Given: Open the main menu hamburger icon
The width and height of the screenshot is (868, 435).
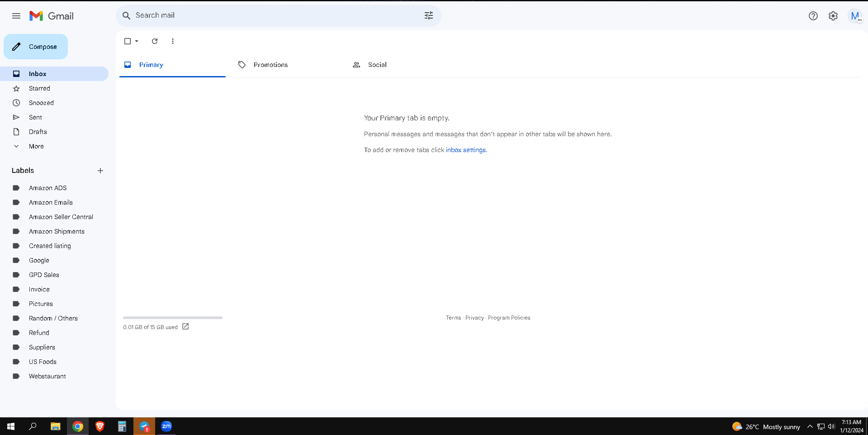Looking at the screenshot, I should (16, 16).
